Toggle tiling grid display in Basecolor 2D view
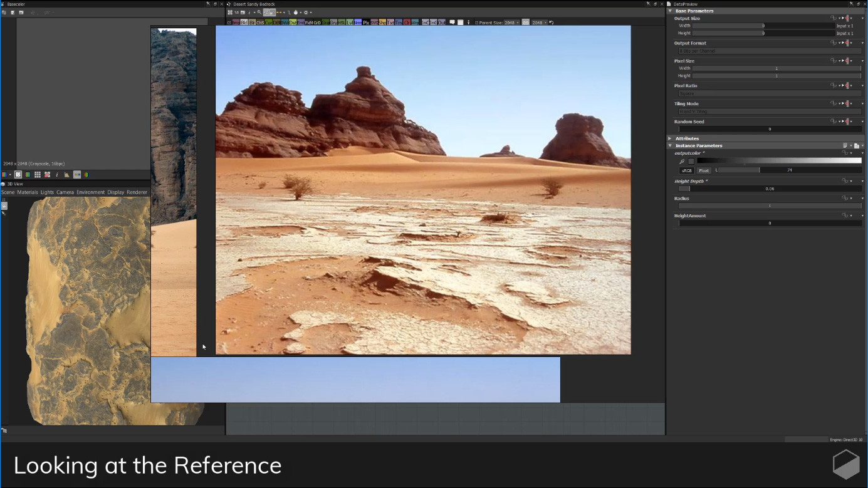This screenshot has width=868, height=488. coord(38,175)
